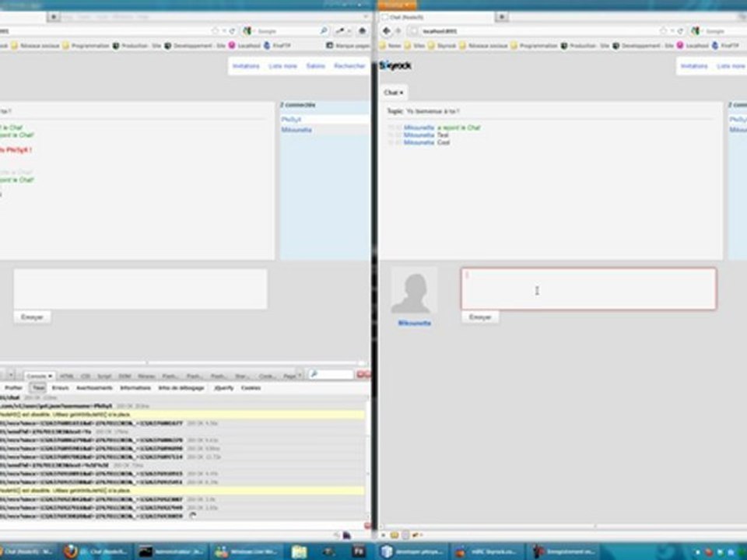Select Mikounetta in left connected users list
Image resolution: width=747 pixels, height=560 pixels.
click(296, 130)
